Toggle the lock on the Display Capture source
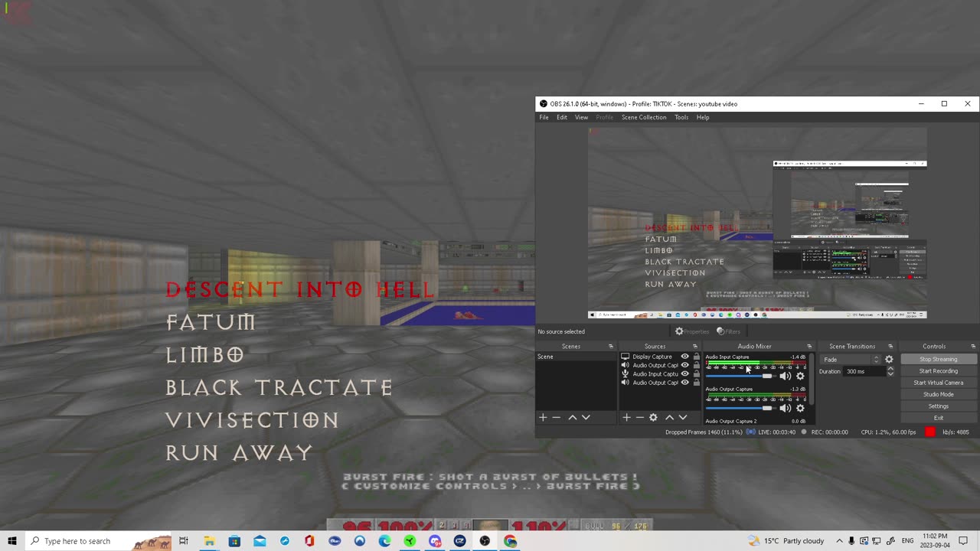This screenshot has width=980, height=551. click(x=696, y=357)
